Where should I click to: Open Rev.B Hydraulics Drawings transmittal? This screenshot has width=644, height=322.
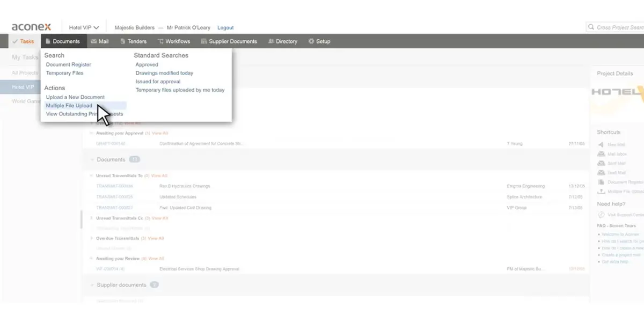185,186
